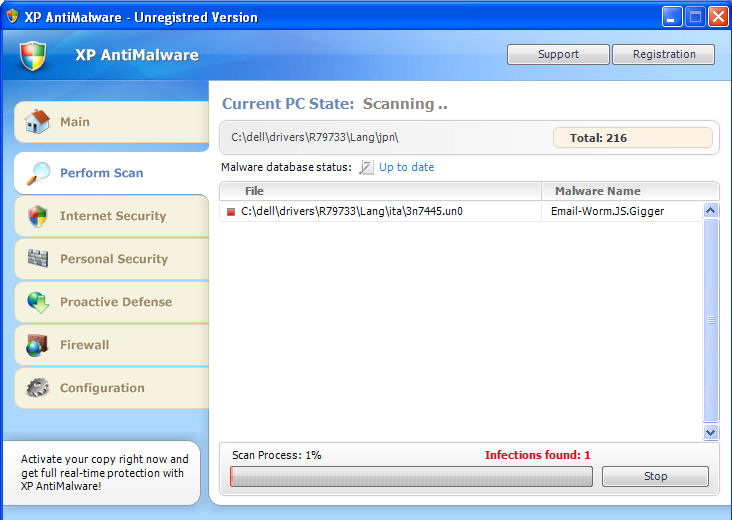Click the Personal Security wall icon
Screen dimensions: 732x520
point(38,259)
